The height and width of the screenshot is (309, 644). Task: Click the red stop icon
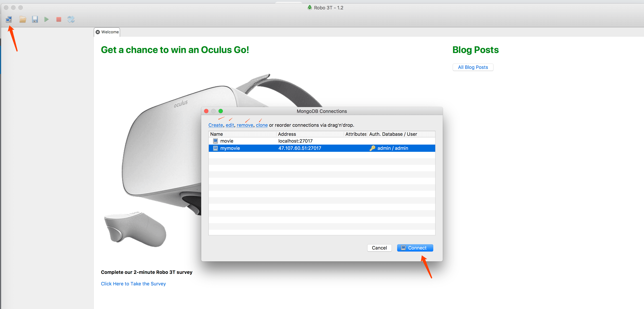[59, 19]
